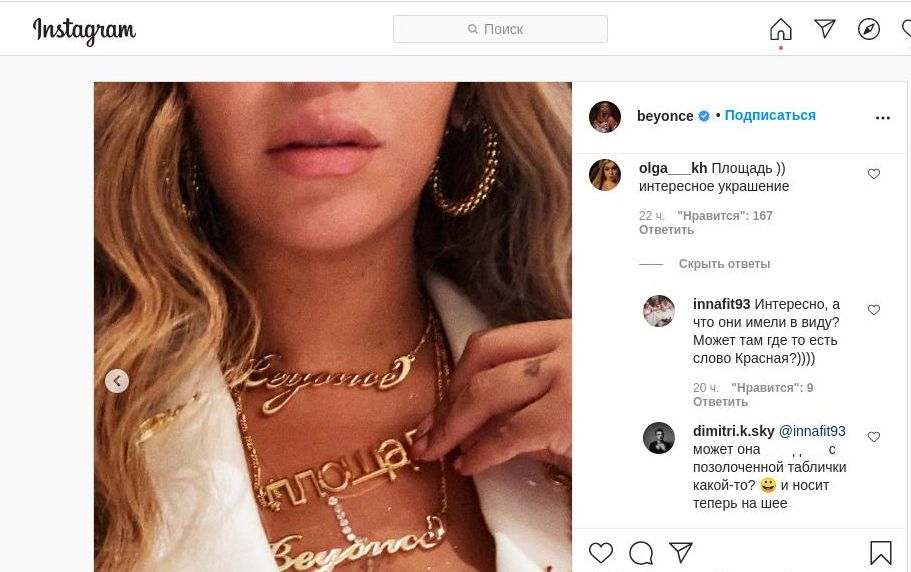911x572 pixels.
Task: Click the Поиск search field
Action: click(500, 29)
